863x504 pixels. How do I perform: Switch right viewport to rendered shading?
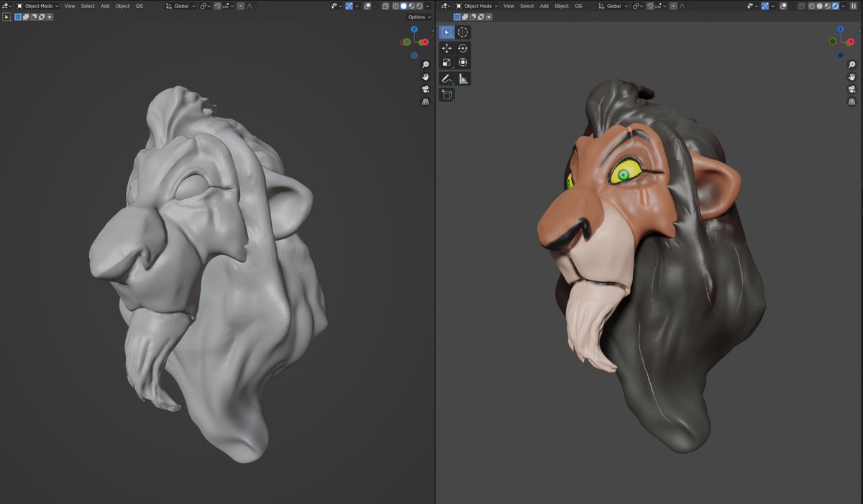tap(836, 6)
